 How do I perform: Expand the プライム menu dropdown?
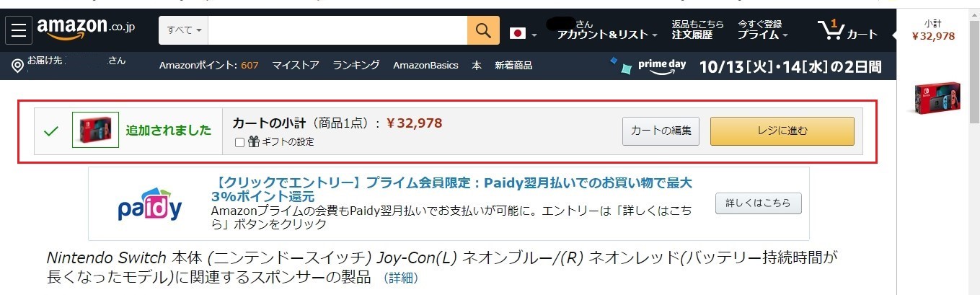[762, 35]
